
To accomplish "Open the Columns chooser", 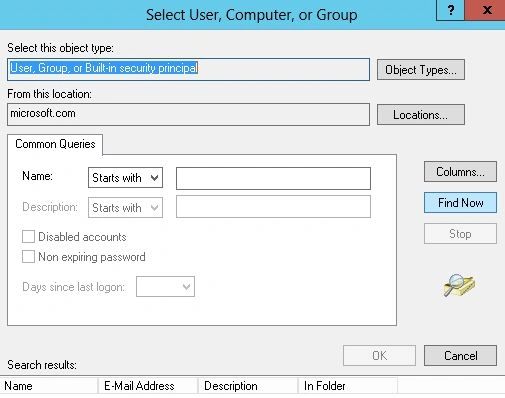I will (460, 172).
